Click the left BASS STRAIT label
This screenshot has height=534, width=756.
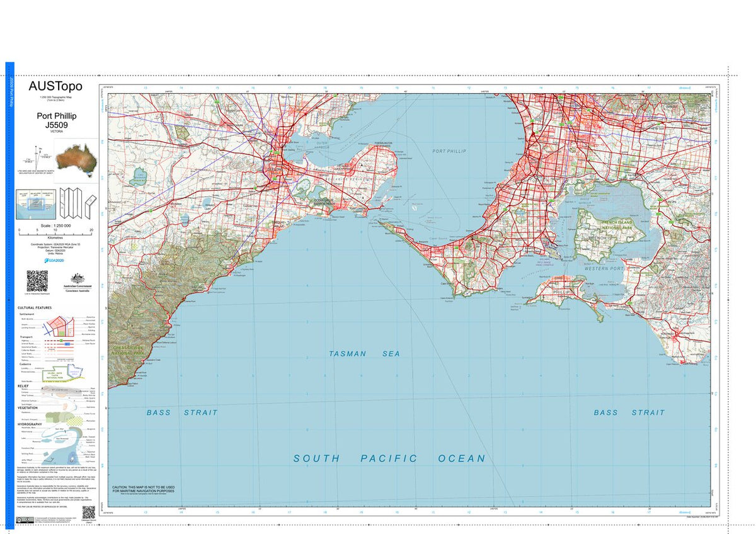182,412
